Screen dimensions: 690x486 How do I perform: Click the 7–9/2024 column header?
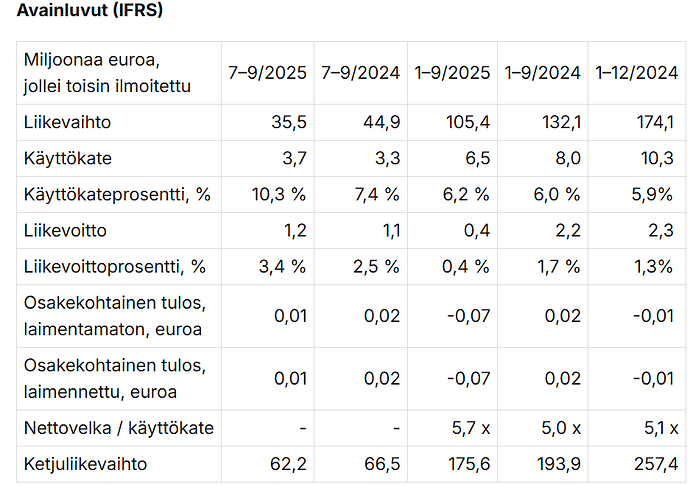(x=360, y=72)
